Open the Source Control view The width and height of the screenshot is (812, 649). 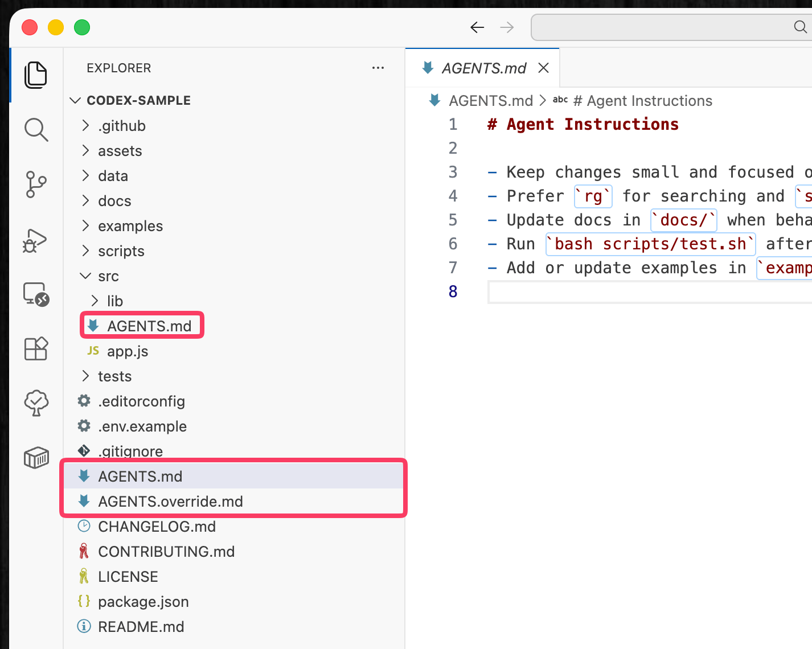[36, 184]
